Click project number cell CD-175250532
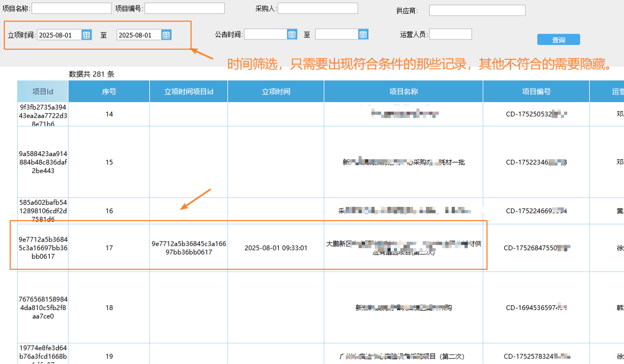Screen dimensions: 624x364 pyautogui.click(x=536, y=114)
